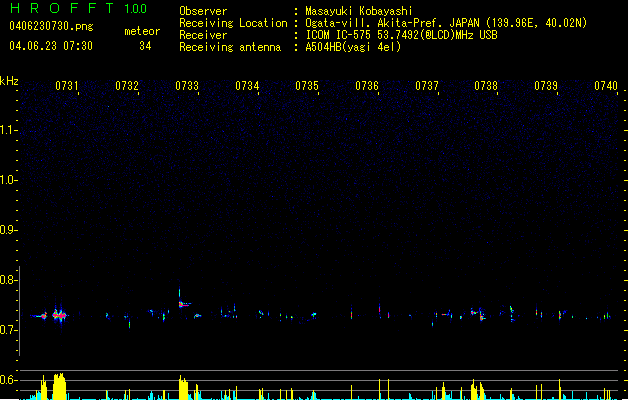Click the kHz axis unit label
Image resolution: width=629 pixels, height=400 pixels.
(x=9, y=81)
